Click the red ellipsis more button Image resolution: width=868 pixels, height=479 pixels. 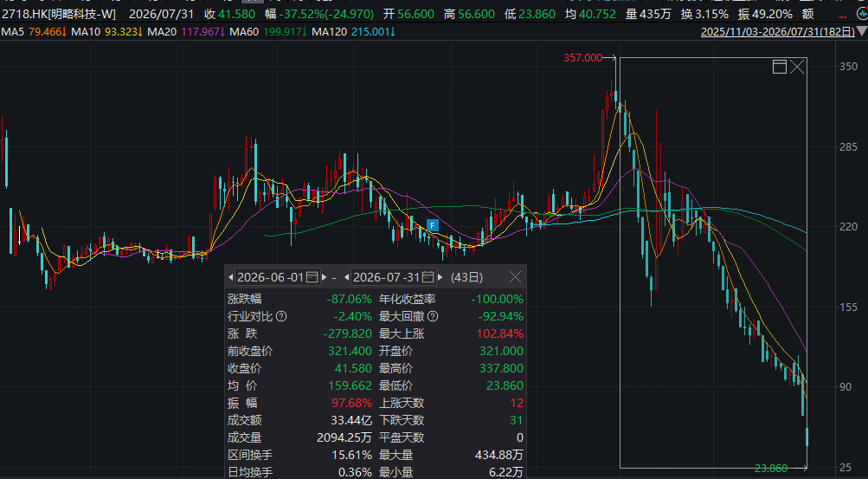(843, 16)
